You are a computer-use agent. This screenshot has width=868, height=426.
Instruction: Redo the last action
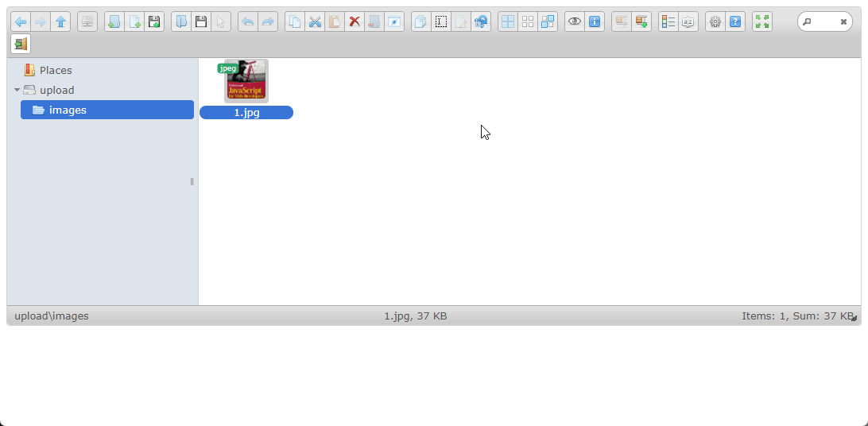coord(268,21)
